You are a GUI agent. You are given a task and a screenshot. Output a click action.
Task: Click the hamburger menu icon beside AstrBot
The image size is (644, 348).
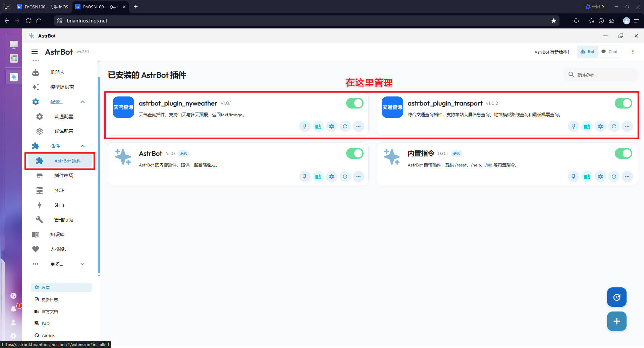click(x=35, y=52)
